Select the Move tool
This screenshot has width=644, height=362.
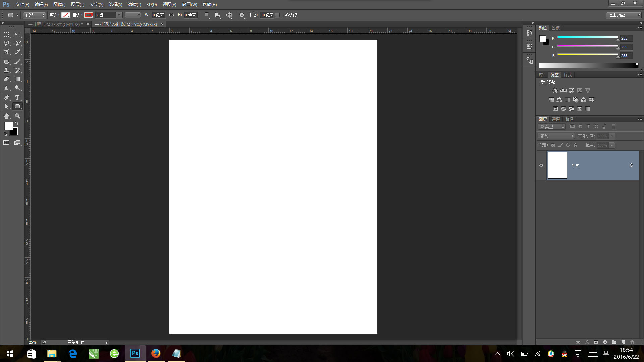pyautogui.click(x=17, y=35)
